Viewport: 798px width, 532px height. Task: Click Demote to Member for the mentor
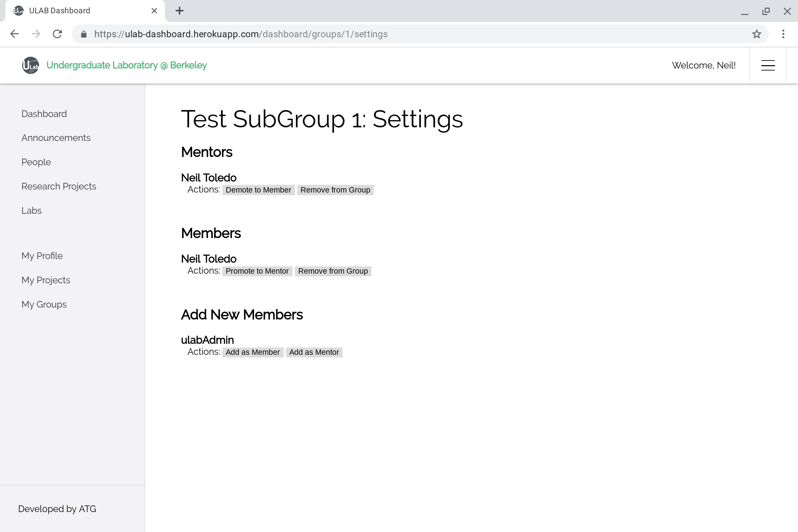pos(258,190)
